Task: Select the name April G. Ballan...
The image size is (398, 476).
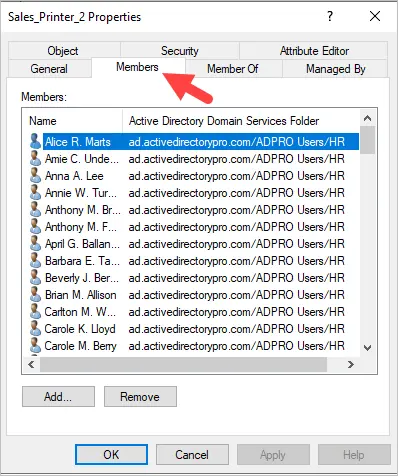Action: [x=82, y=244]
